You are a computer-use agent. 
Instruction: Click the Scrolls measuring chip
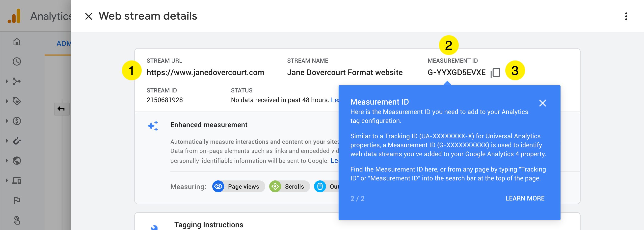[290, 187]
